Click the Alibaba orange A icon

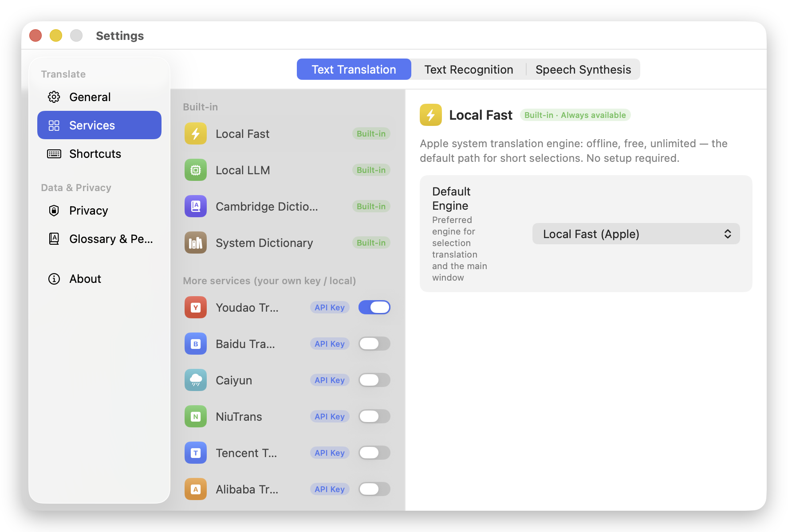click(196, 489)
